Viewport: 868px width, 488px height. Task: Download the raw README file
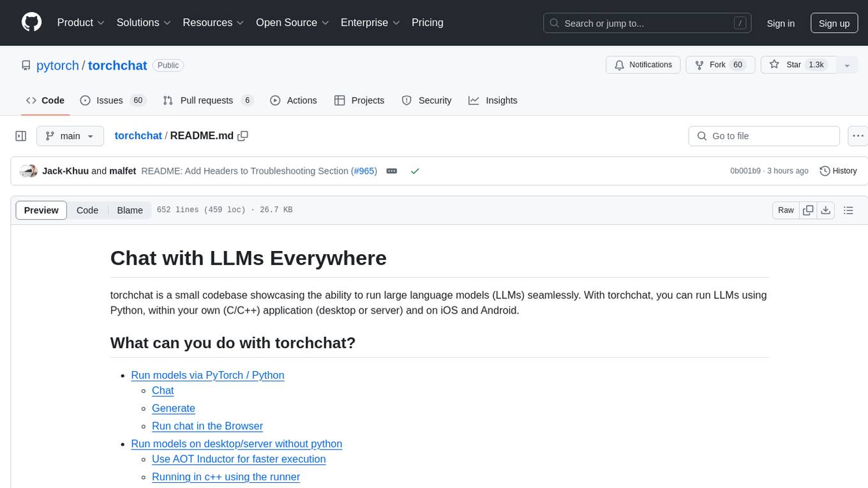(825, 210)
